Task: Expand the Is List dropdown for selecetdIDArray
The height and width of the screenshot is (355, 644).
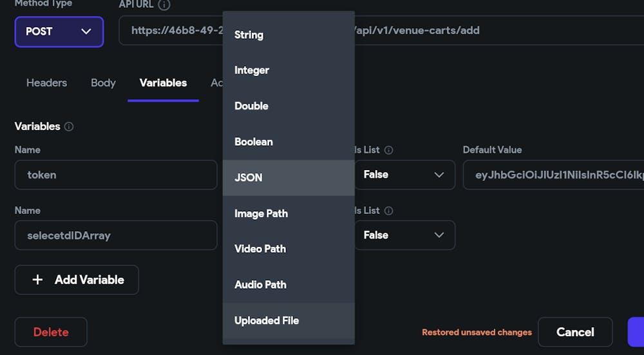Action: tap(404, 235)
